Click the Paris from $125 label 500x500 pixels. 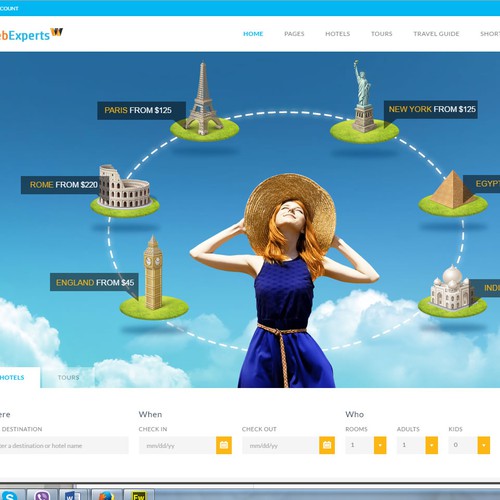pos(141,110)
